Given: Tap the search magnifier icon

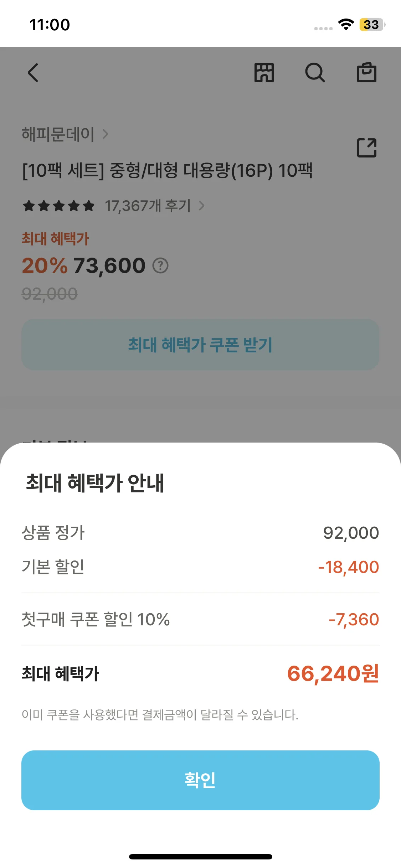Looking at the screenshot, I should click(315, 73).
